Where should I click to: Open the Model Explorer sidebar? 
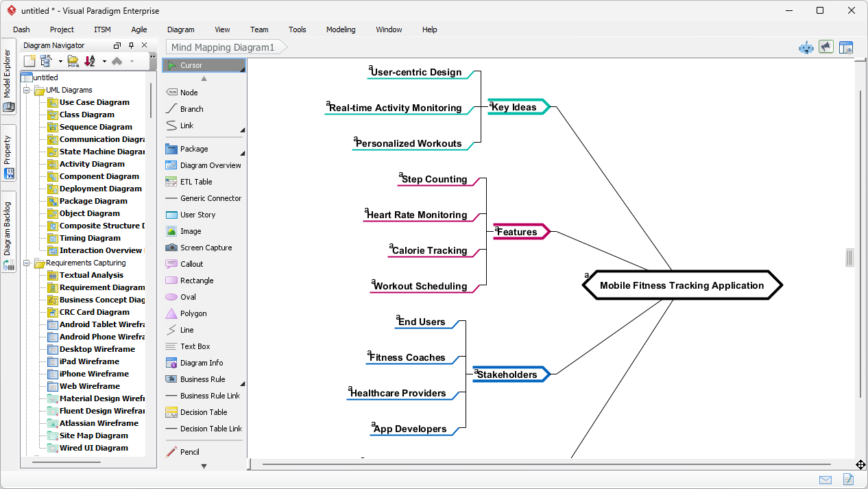8,75
